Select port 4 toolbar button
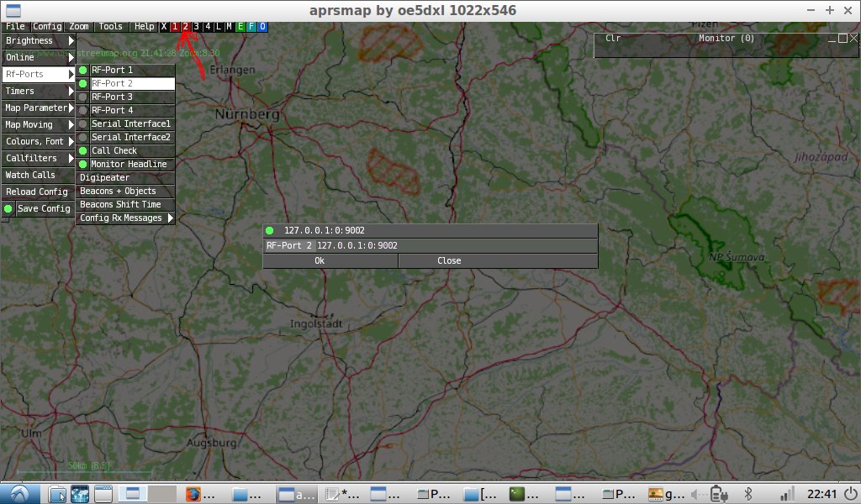861x504 pixels. 208,26
